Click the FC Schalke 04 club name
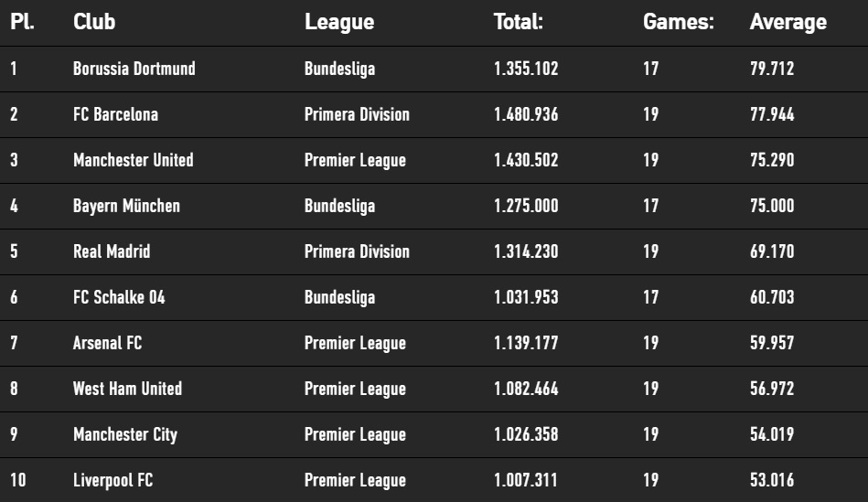This screenshot has width=868, height=502. [119, 298]
